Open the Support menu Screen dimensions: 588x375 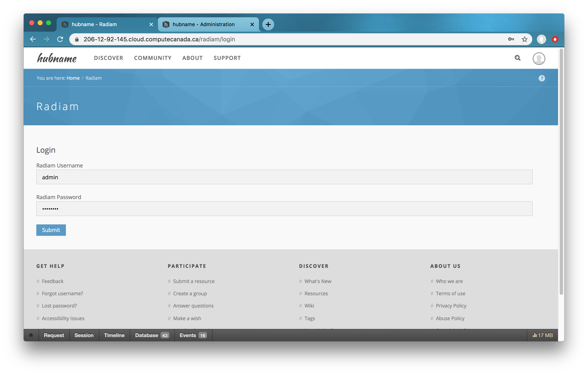[x=227, y=58]
